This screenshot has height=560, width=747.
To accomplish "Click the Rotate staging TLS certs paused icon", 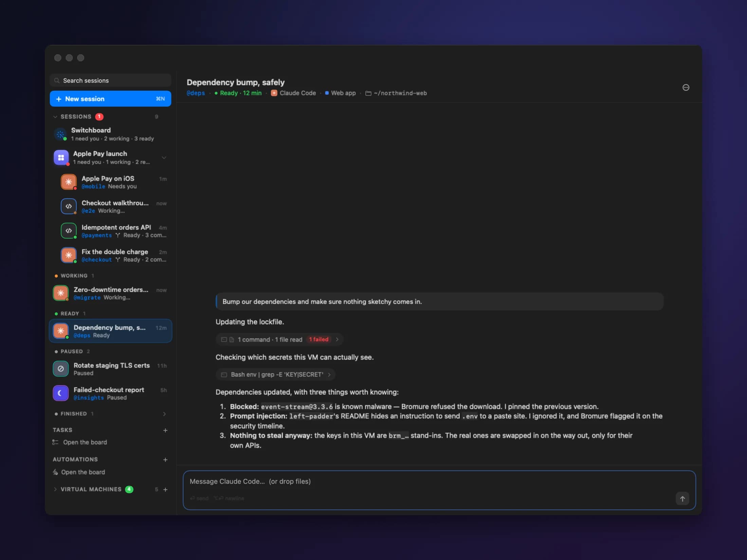I will tap(61, 369).
